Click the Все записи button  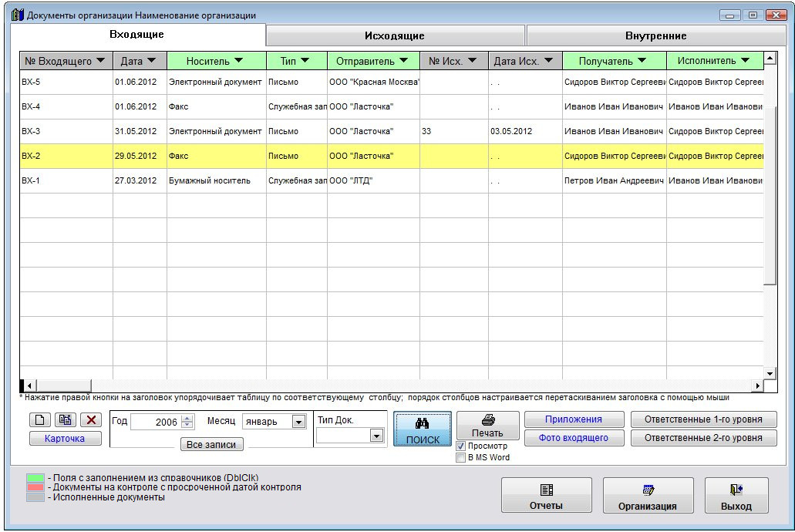click(x=211, y=444)
